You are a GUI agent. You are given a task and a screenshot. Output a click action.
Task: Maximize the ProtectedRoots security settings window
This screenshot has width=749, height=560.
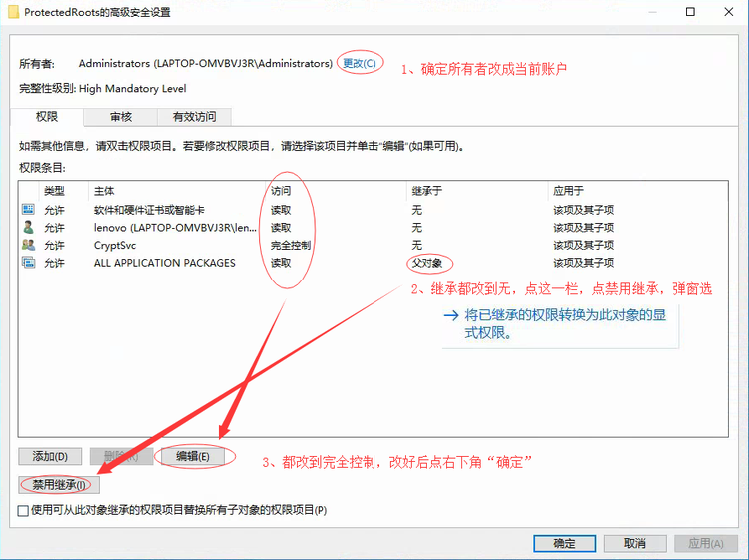(690, 13)
